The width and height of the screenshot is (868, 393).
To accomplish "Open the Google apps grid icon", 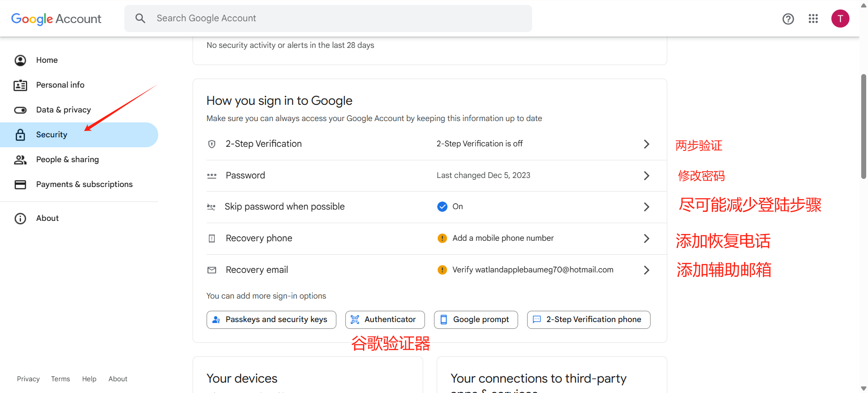I will [x=813, y=19].
